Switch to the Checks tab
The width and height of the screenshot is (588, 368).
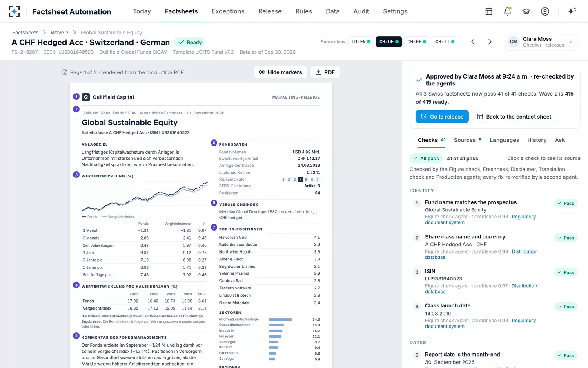(432, 140)
